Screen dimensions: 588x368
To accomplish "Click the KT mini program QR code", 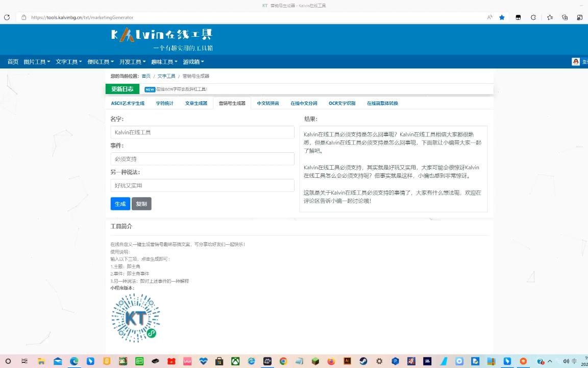I will (135, 318).
